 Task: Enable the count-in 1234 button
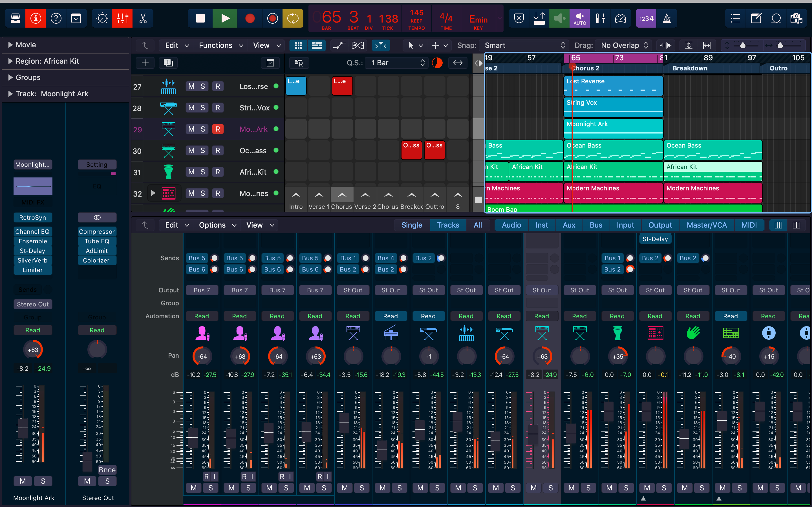click(x=646, y=18)
